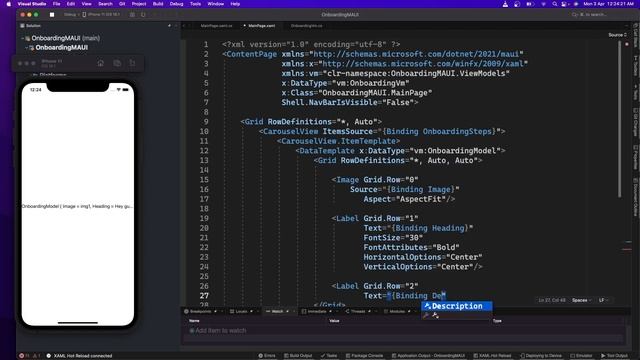Open the Build Output panel
This screenshot has width=640, height=360.
pyautogui.click(x=298, y=356)
